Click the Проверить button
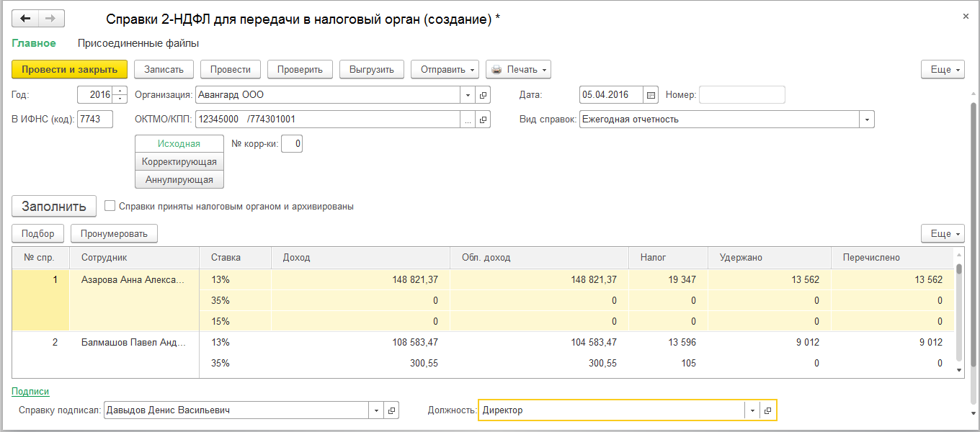The width and height of the screenshot is (980, 432). 300,69
